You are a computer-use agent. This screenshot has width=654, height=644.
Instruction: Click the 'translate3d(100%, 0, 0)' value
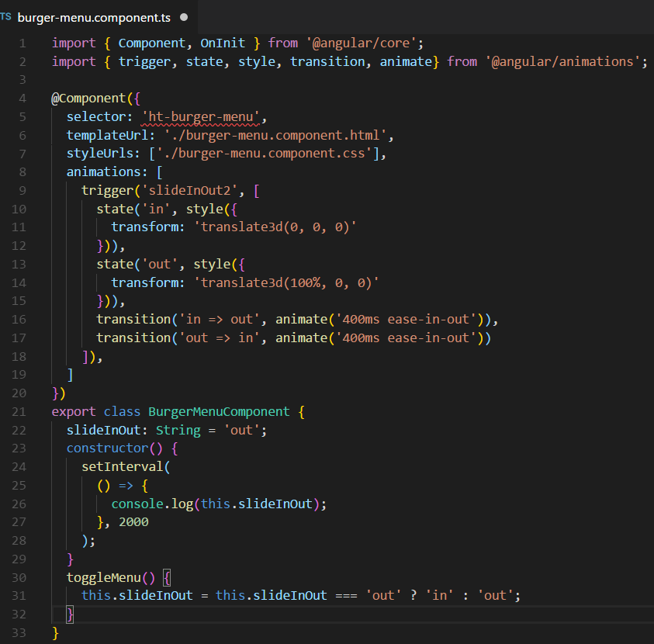tap(286, 282)
